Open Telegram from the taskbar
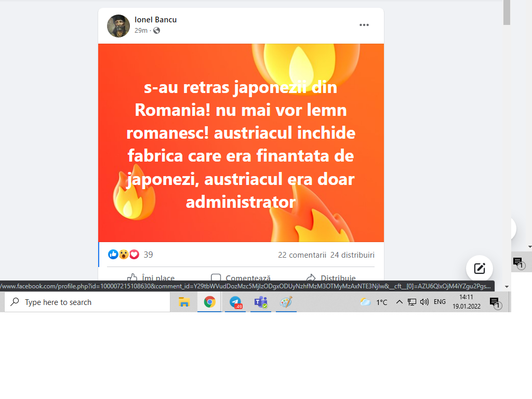 235,302
